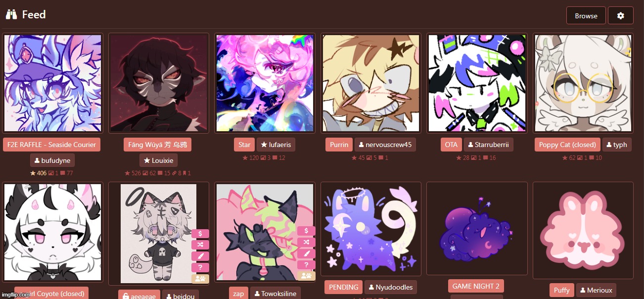Click group paw icon on aeeaeae thumbnail
This screenshot has width=644, height=299.
click(x=200, y=279)
